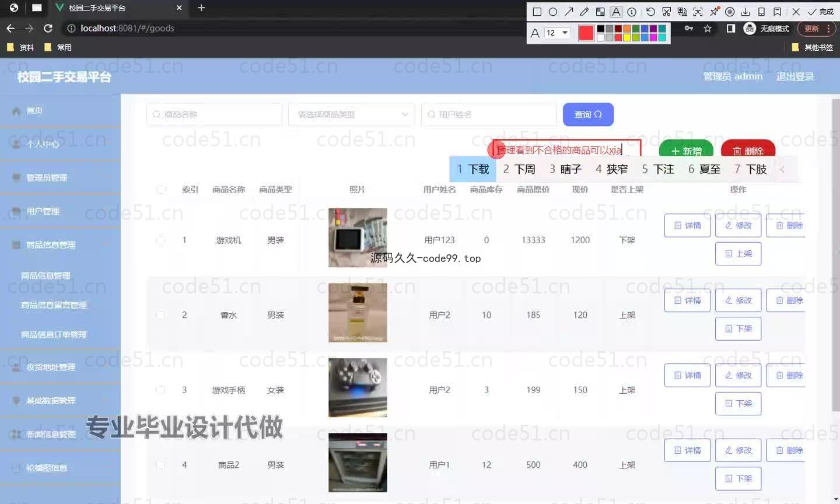The image size is (840, 504).
Task: Click 修改 button for 游戏手柄 row
Action: (738, 375)
